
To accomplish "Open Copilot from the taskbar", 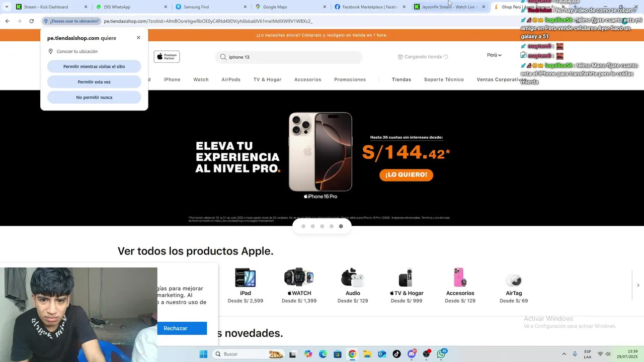I will pyautogui.click(x=308, y=354).
